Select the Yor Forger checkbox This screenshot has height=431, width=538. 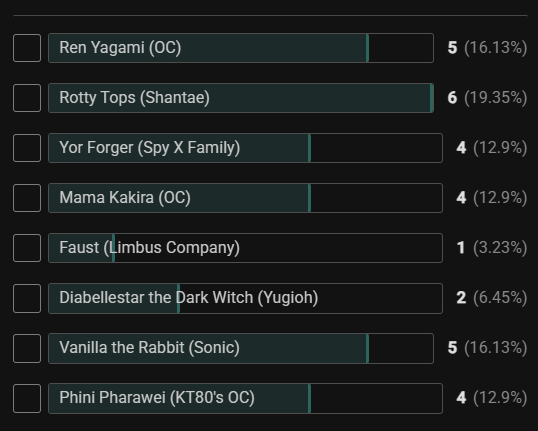pyautogui.click(x=27, y=148)
